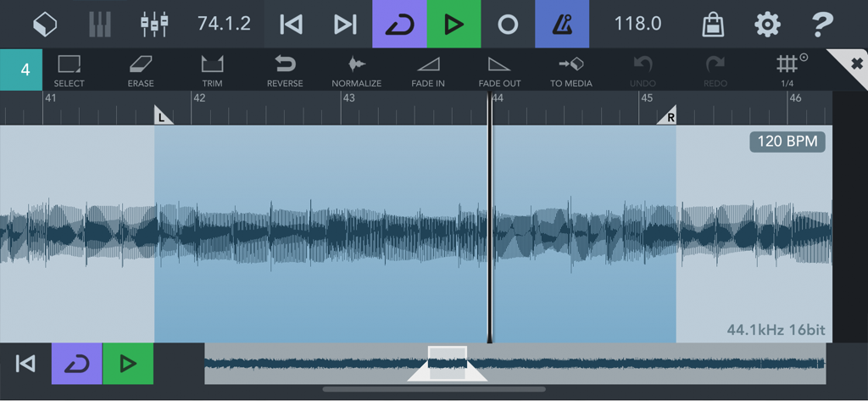Image resolution: width=868 pixels, height=401 pixels.
Task: Click the overview waveform zoom window
Action: tap(447, 361)
